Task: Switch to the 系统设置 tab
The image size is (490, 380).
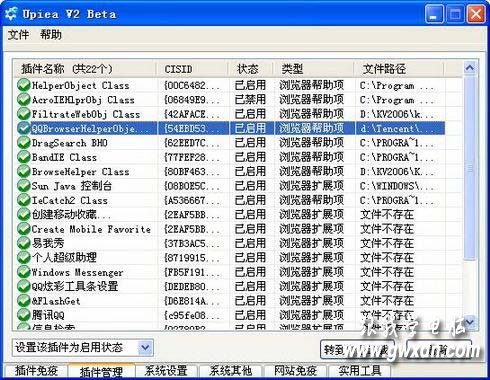Action: pyautogui.click(x=166, y=371)
